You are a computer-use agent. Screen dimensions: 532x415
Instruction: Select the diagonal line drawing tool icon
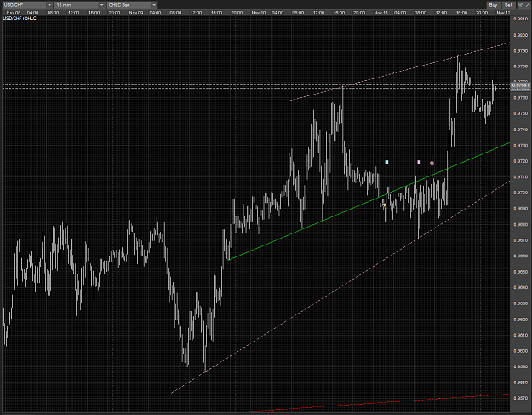tap(528, 5)
